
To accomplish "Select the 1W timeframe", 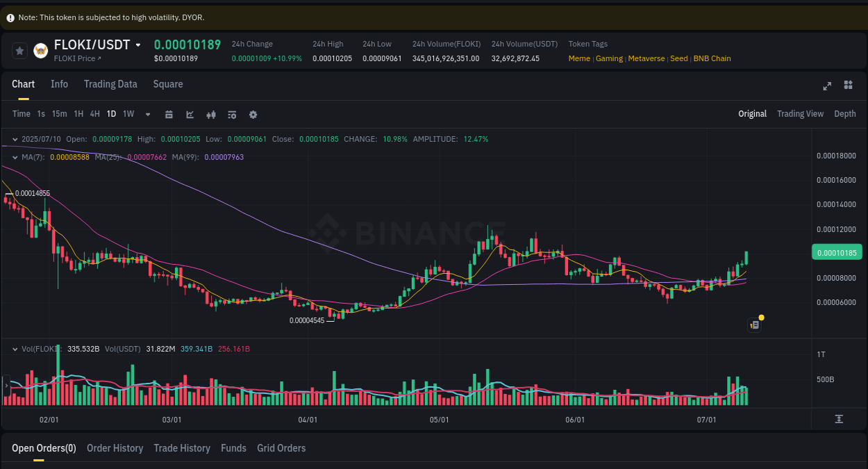I will [x=128, y=114].
